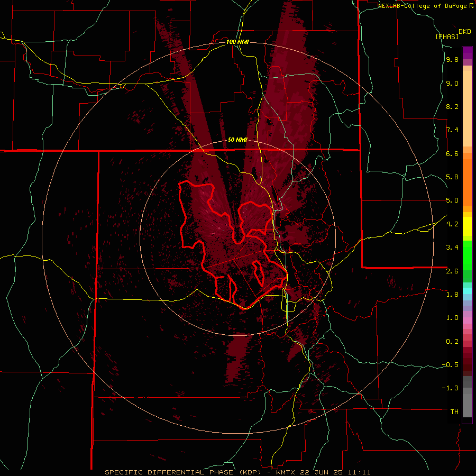Click the pink segment of the color scale
Viewport: 476px width, 476px height.
point(467,321)
